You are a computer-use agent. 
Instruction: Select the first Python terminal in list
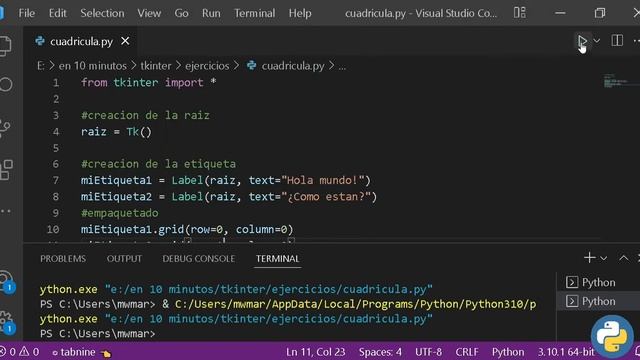pyautogui.click(x=598, y=282)
